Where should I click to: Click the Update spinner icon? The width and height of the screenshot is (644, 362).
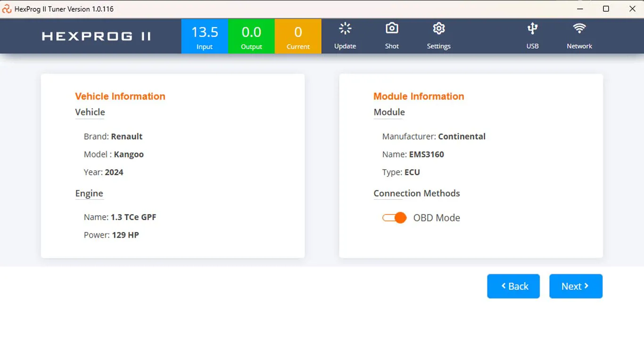(x=345, y=29)
